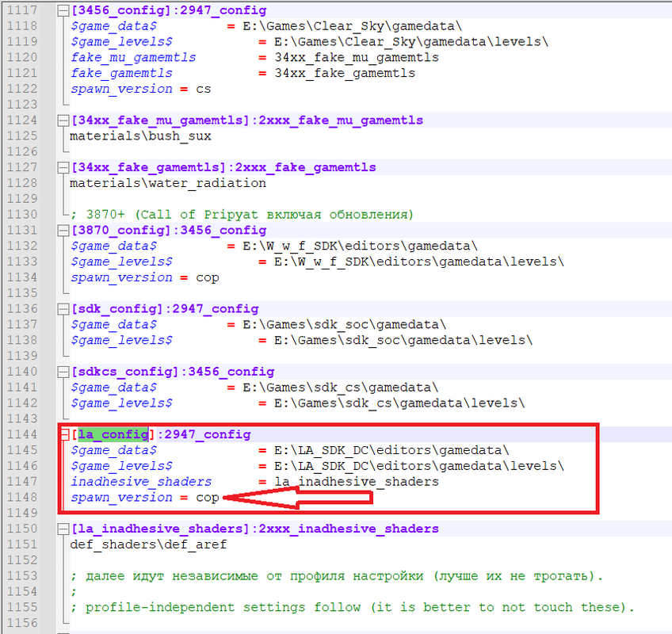Click the la_inadhesive_shaders value on line 1147
This screenshot has width=672, height=634.
(357, 482)
